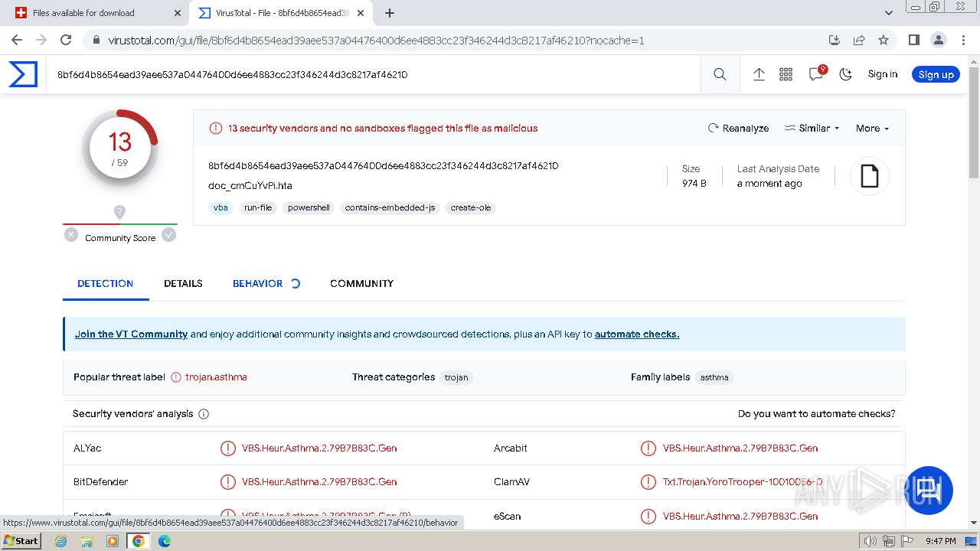Screen dimensions: 980x551
Task: Click the create-ole tag
Action: point(470,207)
